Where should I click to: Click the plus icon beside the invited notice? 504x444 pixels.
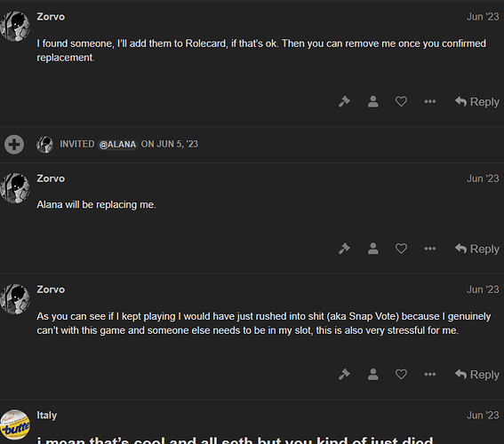click(14, 145)
